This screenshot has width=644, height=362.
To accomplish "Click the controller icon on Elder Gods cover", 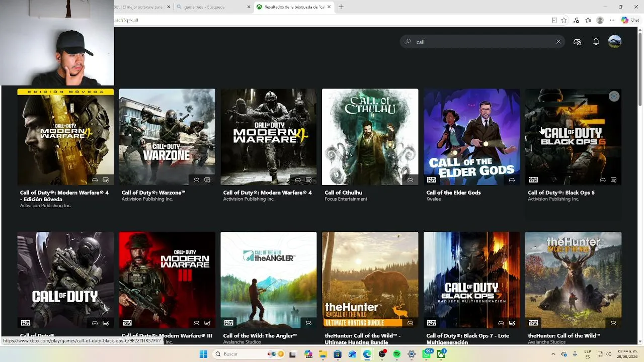I will click(x=512, y=179).
